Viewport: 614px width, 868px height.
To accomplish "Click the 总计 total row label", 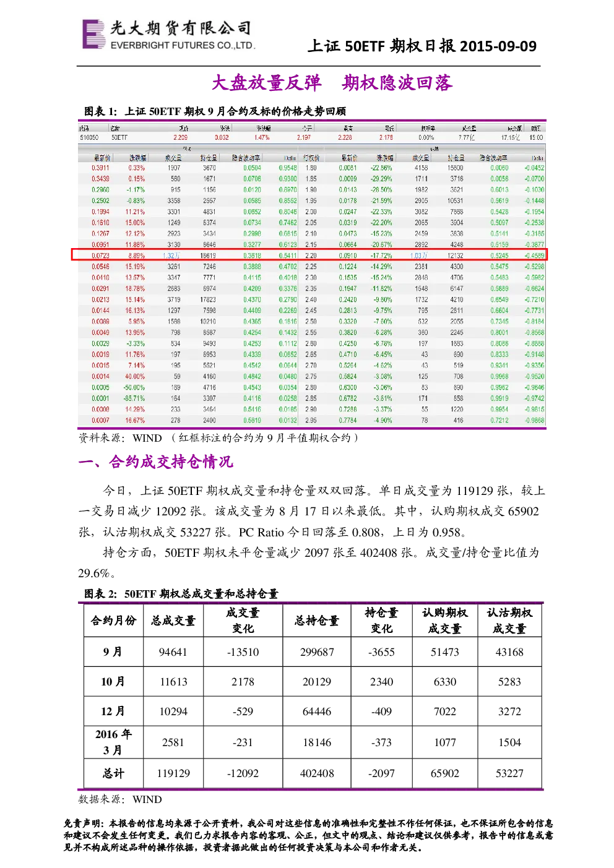I will point(114,773).
